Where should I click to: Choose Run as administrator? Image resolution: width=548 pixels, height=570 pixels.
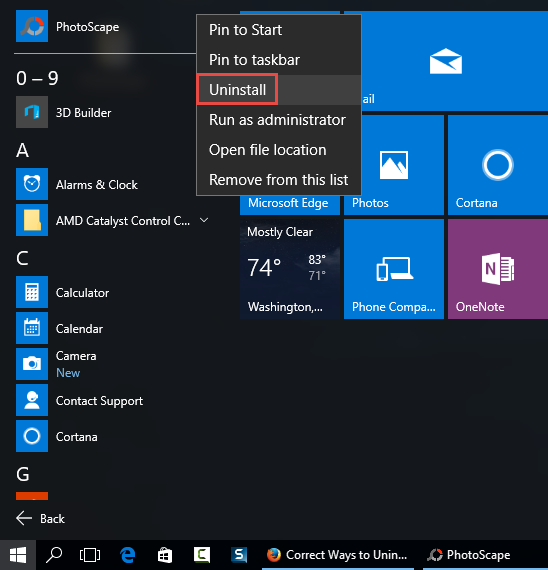279,120
